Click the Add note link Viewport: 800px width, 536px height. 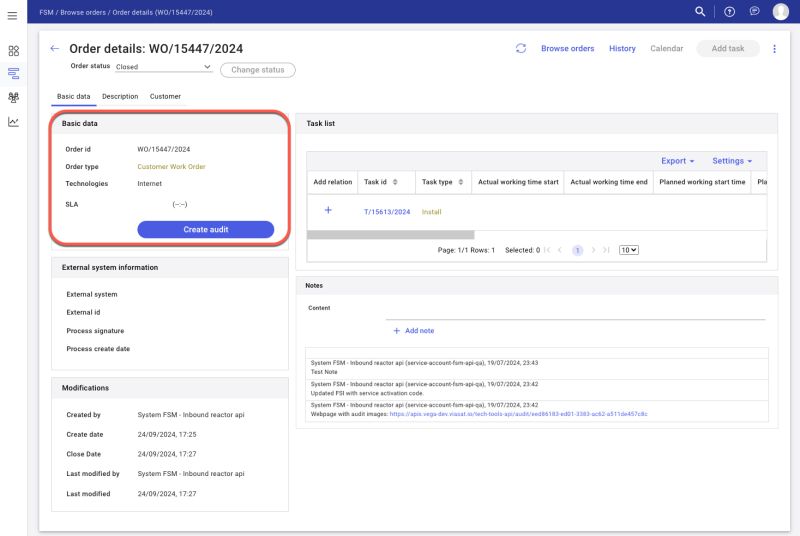click(x=414, y=330)
